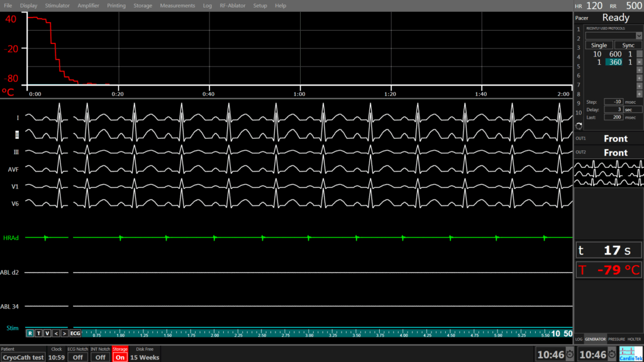Open the Stimulator menu
Screen dimensions: 644x362
[57, 6]
